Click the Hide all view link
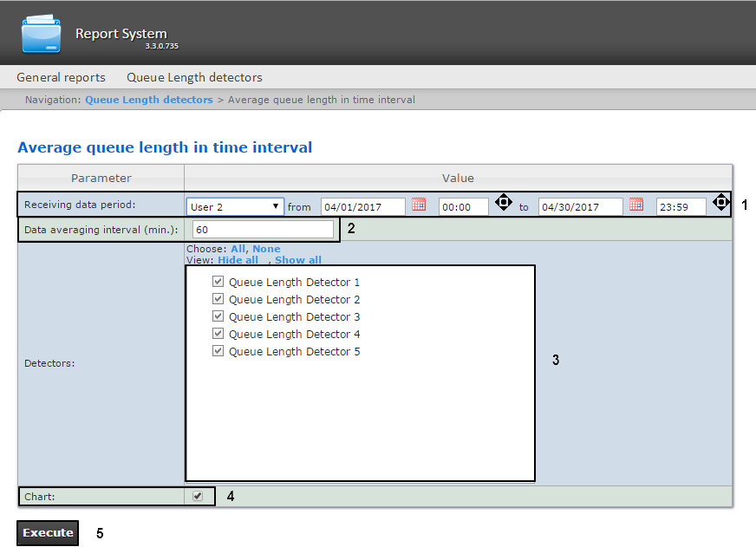The image size is (756, 547). pyautogui.click(x=238, y=260)
